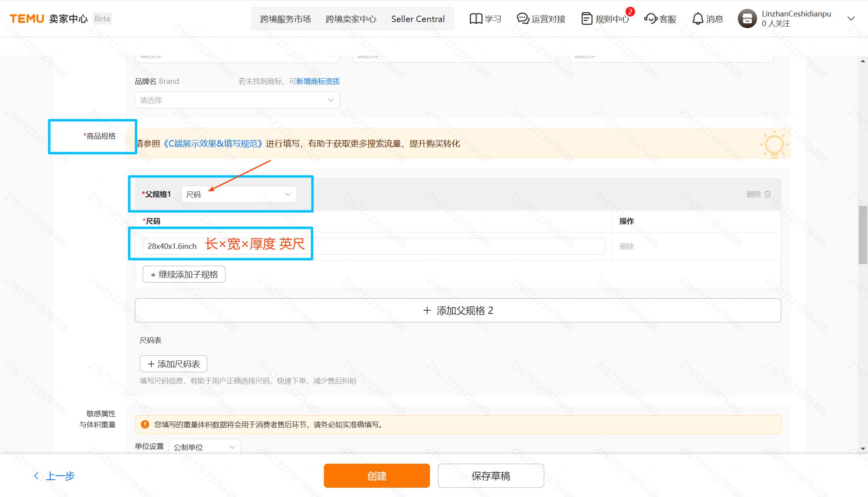Click the TEMU 卖家中心 logo
Viewport: 868px width, 497px height.
tap(48, 18)
